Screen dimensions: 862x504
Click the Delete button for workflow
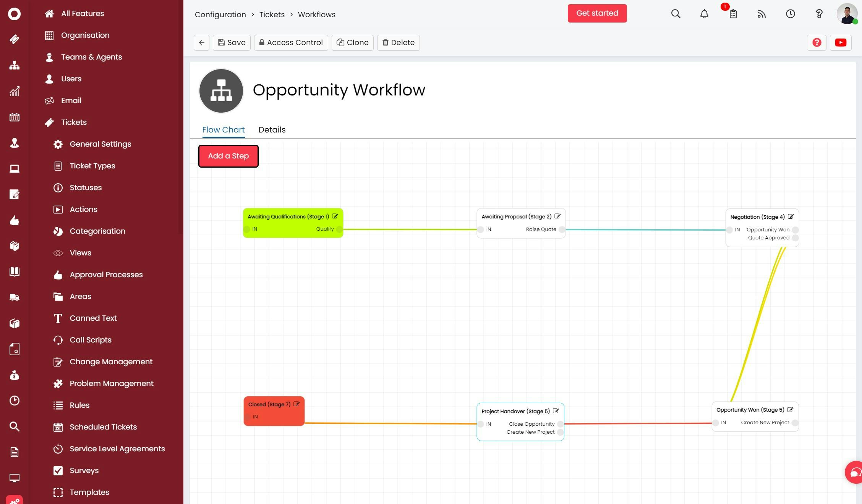click(398, 42)
